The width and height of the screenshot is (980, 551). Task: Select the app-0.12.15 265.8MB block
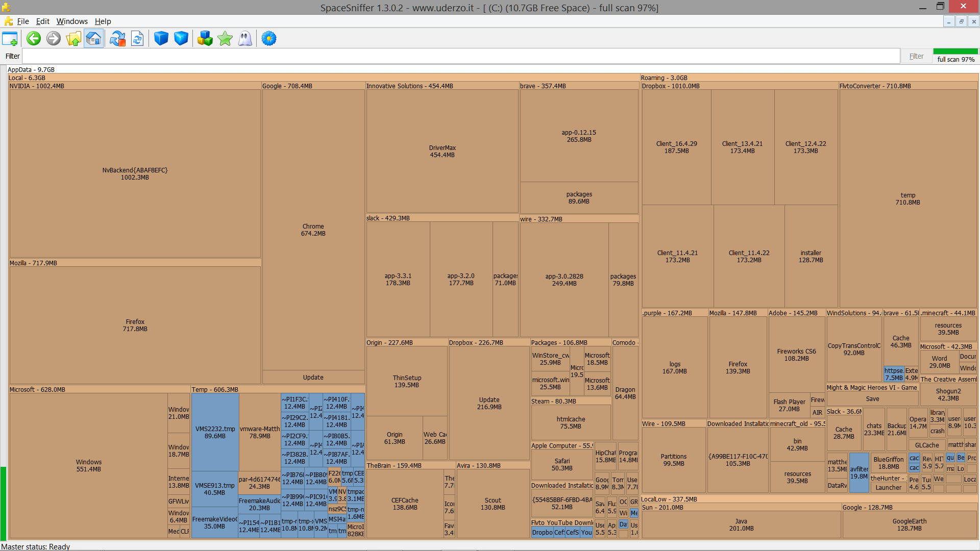coord(579,136)
